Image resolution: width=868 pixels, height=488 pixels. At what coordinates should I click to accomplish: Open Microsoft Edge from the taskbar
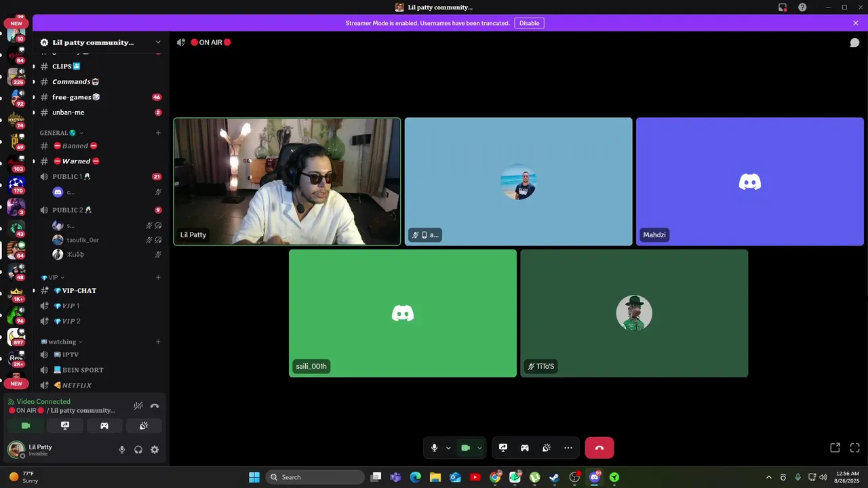416,477
